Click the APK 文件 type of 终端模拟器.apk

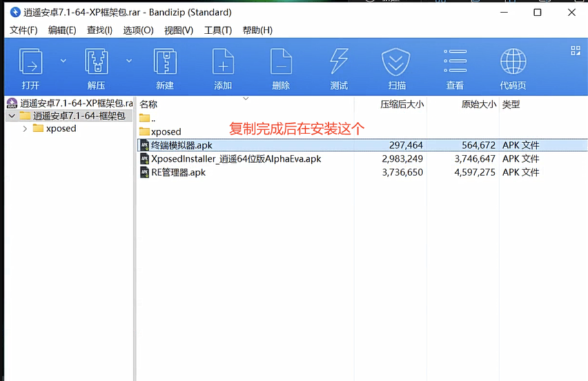coord(521,145)
